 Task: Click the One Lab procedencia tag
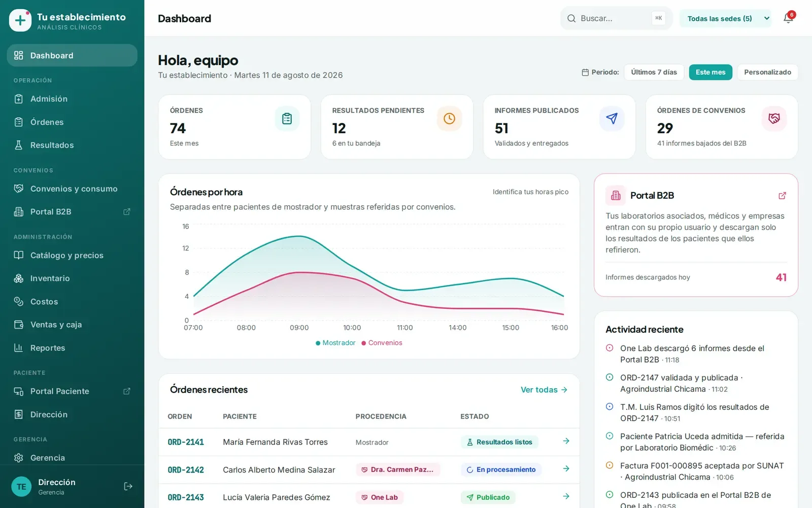380,497
